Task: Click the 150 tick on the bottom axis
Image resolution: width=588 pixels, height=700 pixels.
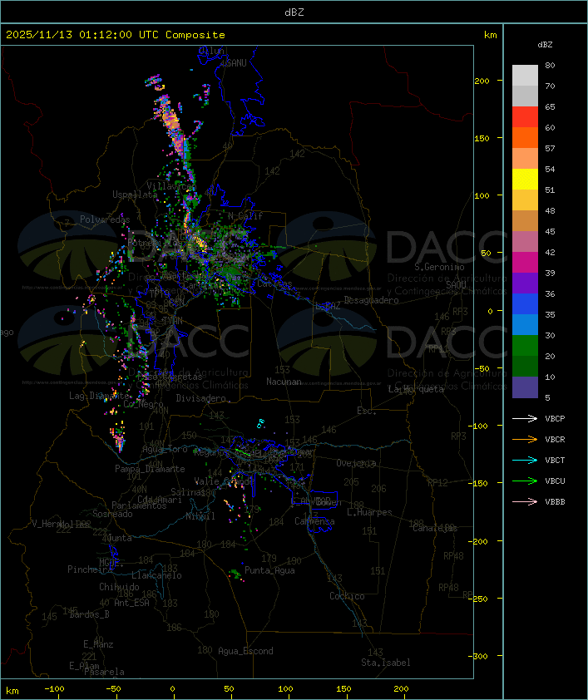Action: (x=343, y=689)
